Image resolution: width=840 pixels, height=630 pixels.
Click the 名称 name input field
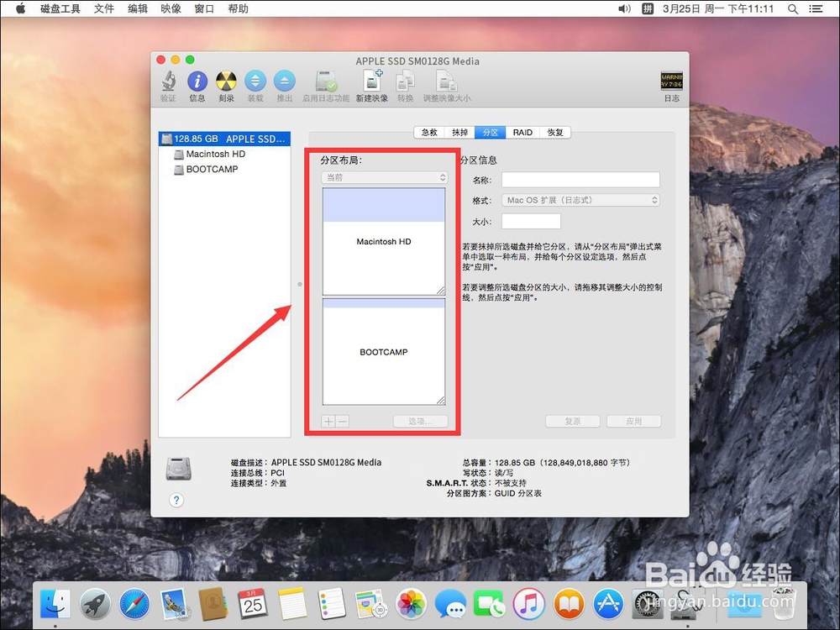[580, 180]
